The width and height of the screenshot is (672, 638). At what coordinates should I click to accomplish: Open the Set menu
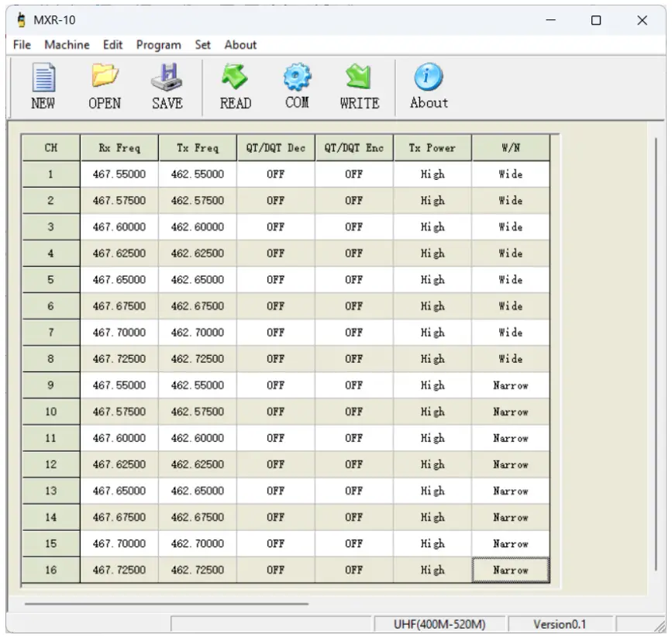202,45
